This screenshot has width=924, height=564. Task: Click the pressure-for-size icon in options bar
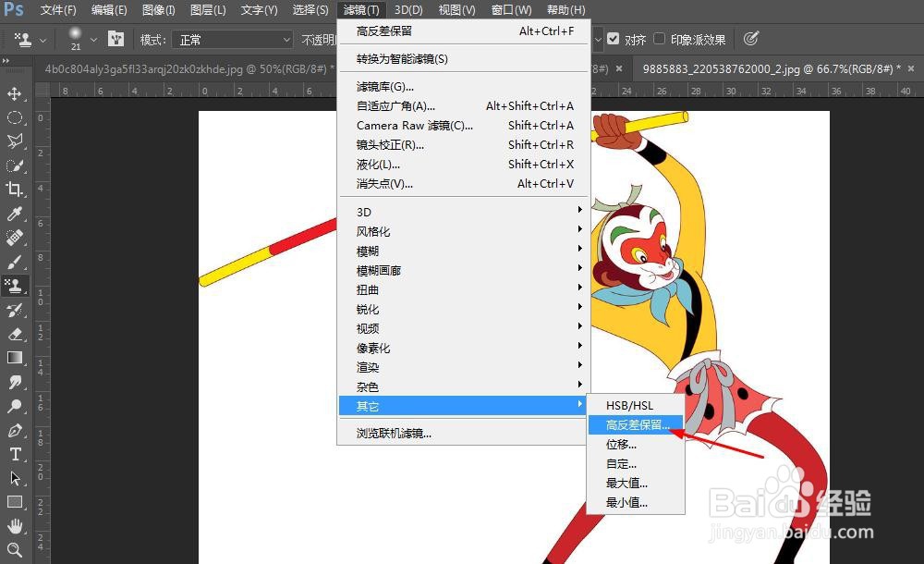pyautogui.click(x=750, y=39)
